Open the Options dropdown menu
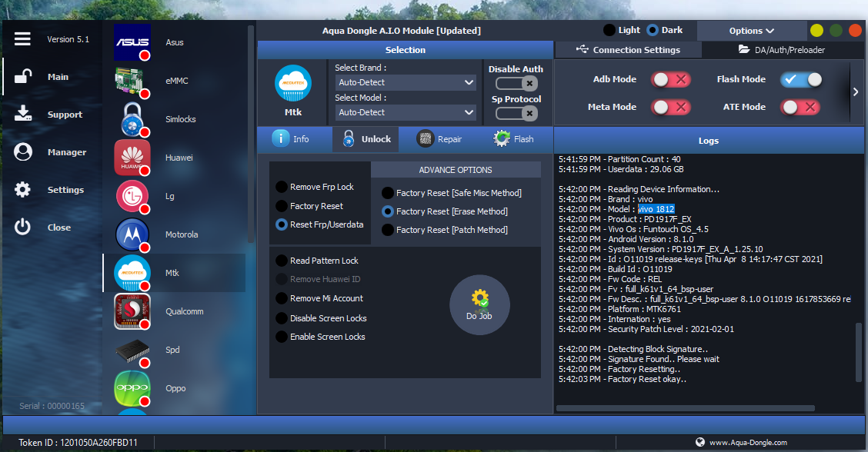Screen dimensions: 868x452 [751, 31]
